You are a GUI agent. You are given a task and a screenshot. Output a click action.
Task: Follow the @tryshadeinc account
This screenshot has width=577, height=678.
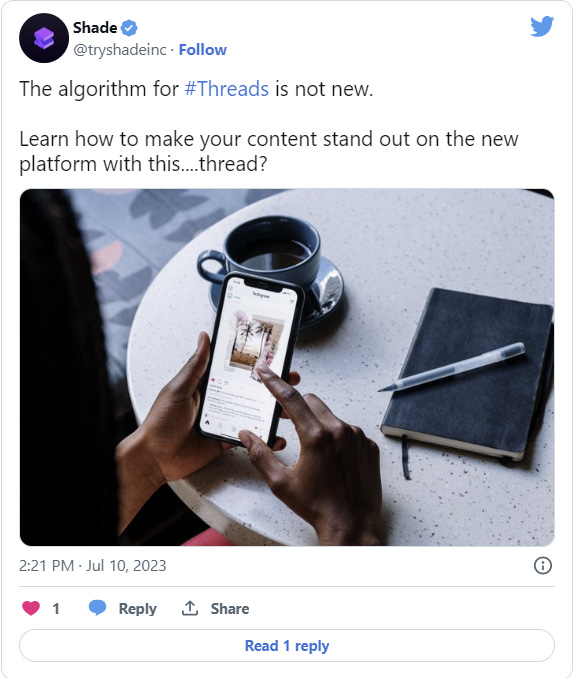(202, 50)
